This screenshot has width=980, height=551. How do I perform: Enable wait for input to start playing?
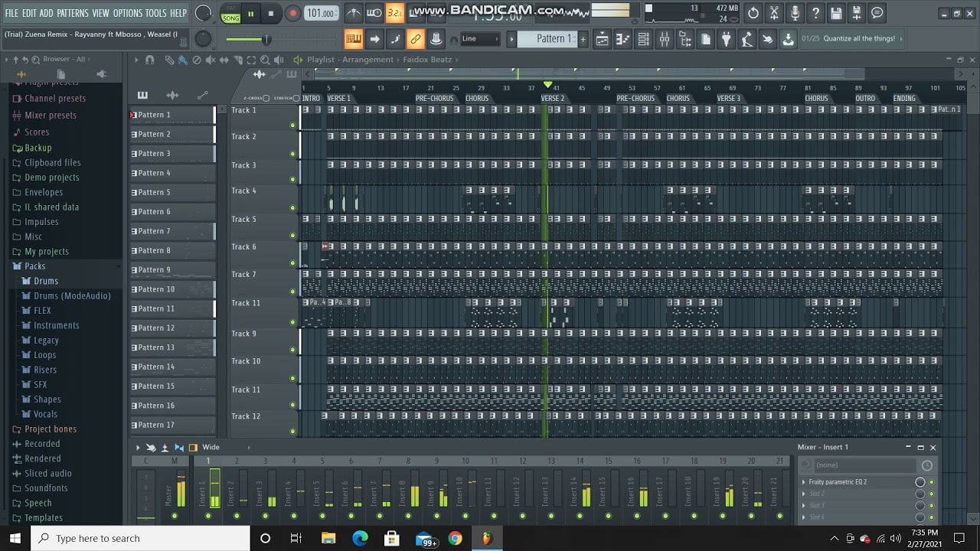[374, 13]
